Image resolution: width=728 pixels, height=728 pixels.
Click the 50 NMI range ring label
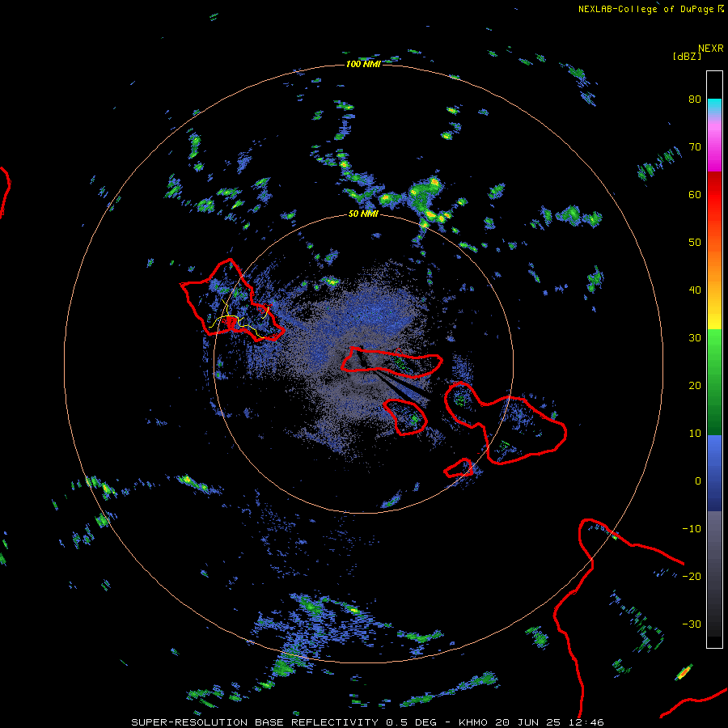tap(363, 214)
